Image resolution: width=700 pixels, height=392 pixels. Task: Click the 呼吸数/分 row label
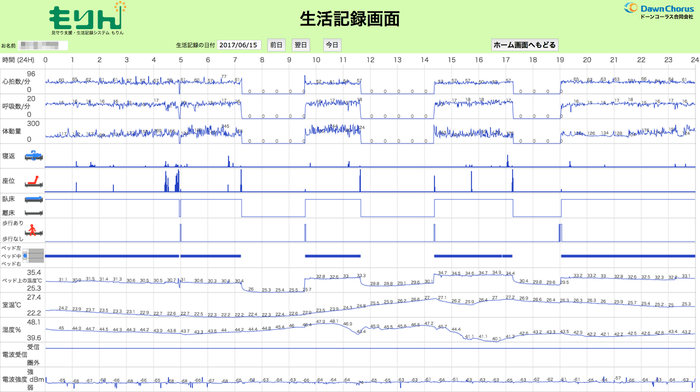16,106
